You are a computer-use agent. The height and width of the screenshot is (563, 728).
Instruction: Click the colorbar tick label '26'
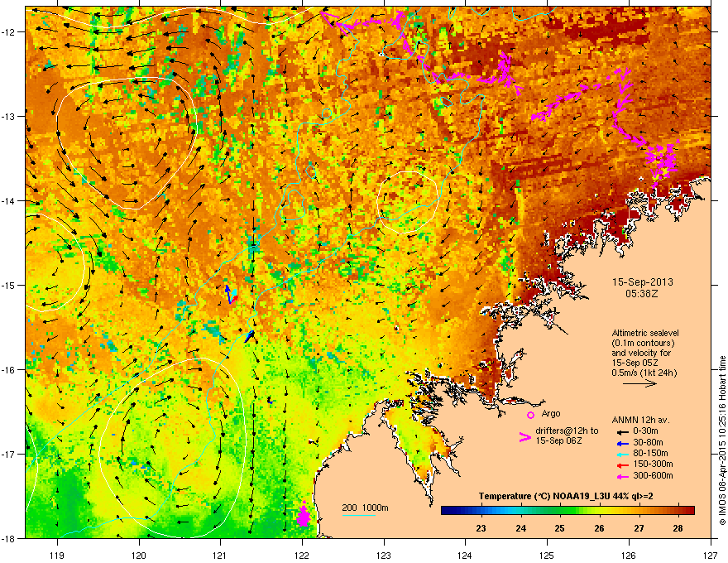click(x=600, y=528)
